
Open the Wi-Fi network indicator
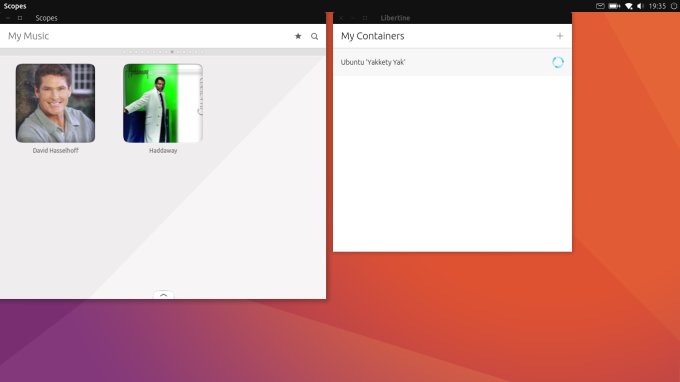(x=629, y=6)
